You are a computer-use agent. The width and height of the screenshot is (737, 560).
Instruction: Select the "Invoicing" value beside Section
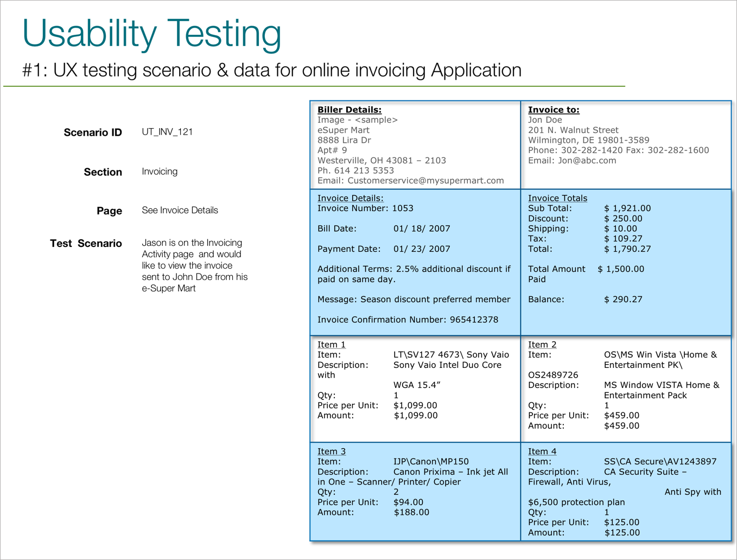(x=160, y=171)
